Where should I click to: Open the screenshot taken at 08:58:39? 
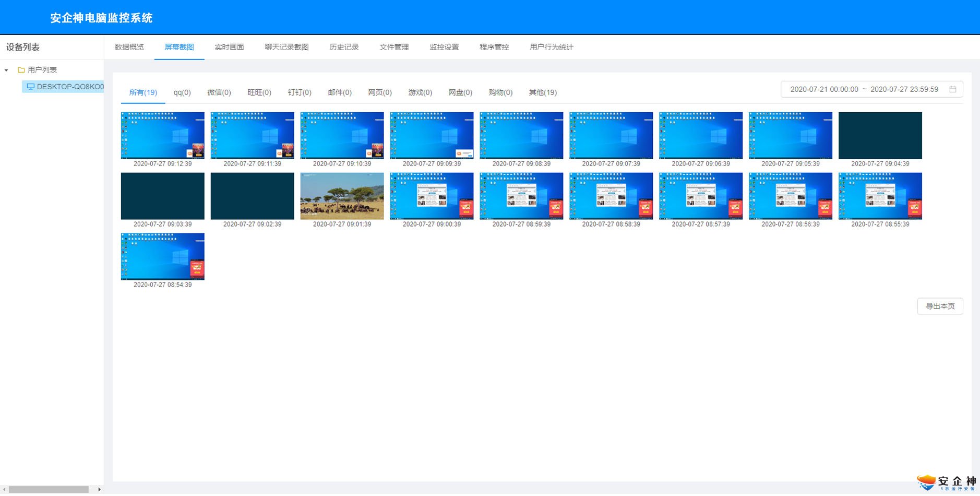click(x=611, y=196)
